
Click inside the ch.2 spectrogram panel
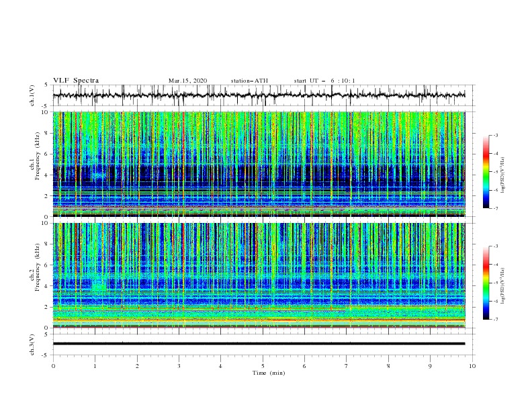pyautogui.click(x=259, y=275)
